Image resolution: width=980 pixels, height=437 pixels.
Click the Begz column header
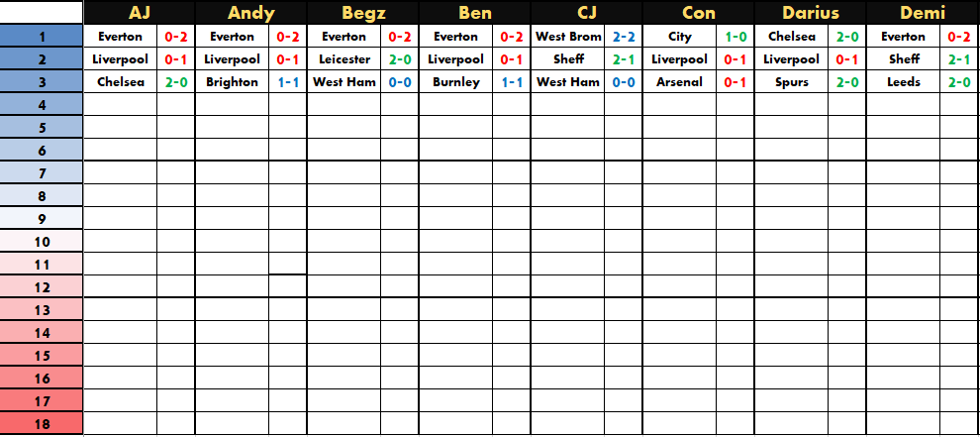point(362,13)
